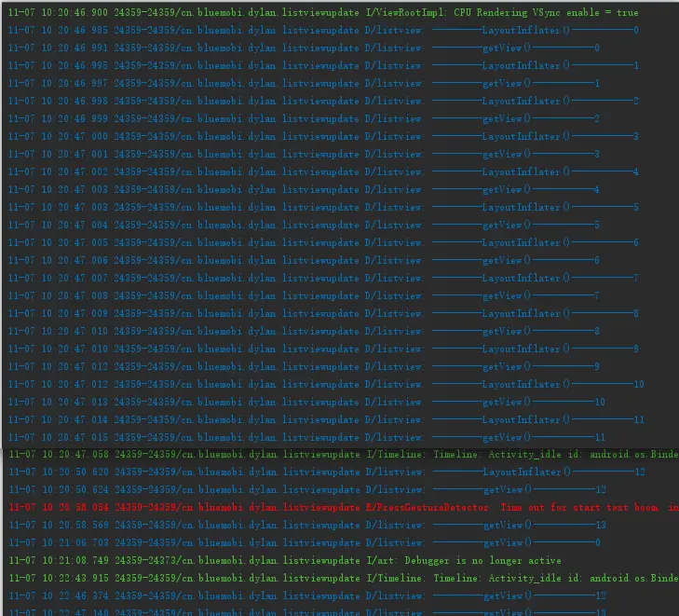The image size is (679, 616).
Task: Select the Activity_idle Timeline line at 10:22:43.915
Action: click(x=344, y=579)
